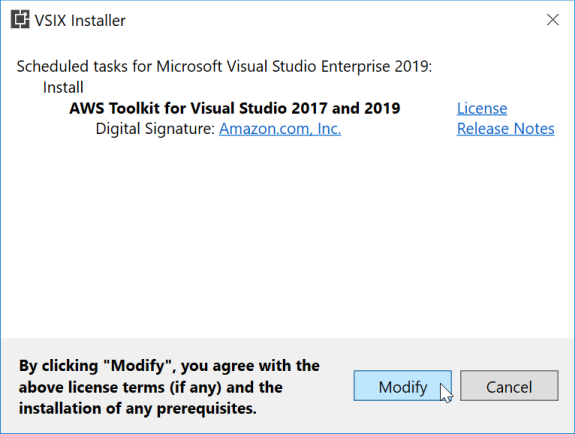This screenshot has height=434, width=575.
Task: Select the AWS Toolkit for Visual Studio entry
Action: [x=235, y=108]
